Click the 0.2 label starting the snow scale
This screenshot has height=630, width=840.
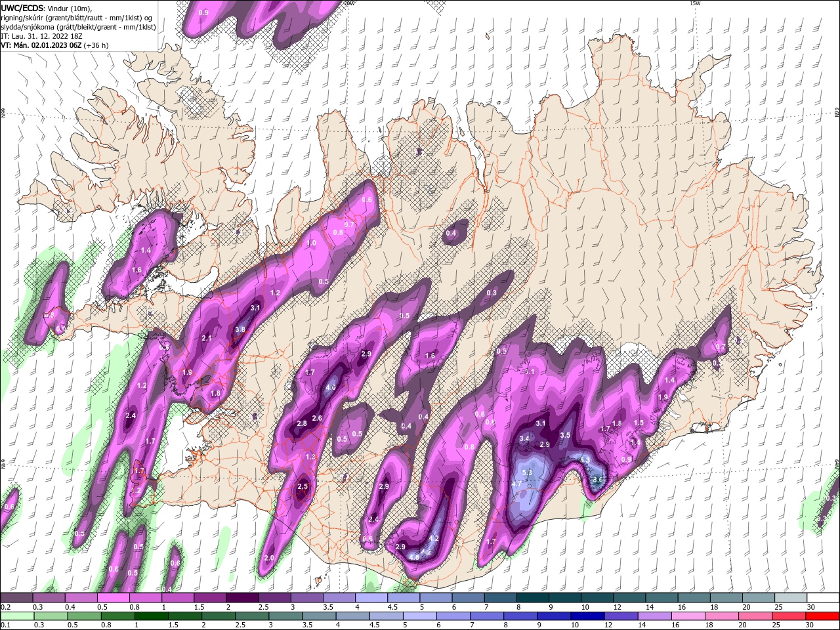[6, 607]
